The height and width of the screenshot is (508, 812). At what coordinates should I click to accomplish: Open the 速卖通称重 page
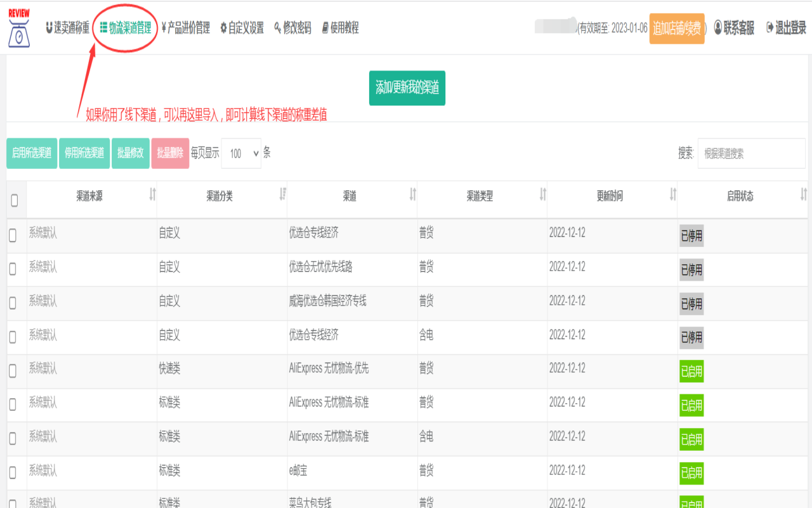click(67, 28)
